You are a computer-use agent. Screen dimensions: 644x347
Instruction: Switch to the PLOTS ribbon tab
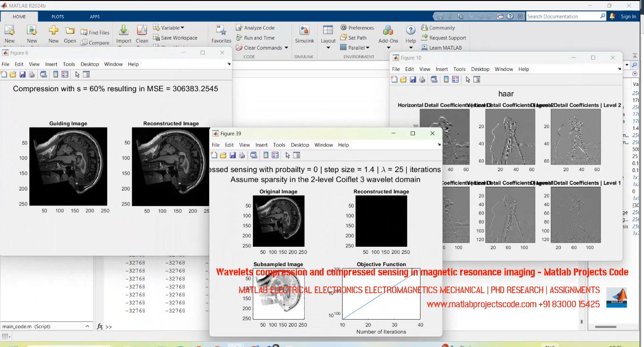pos(58,16)
